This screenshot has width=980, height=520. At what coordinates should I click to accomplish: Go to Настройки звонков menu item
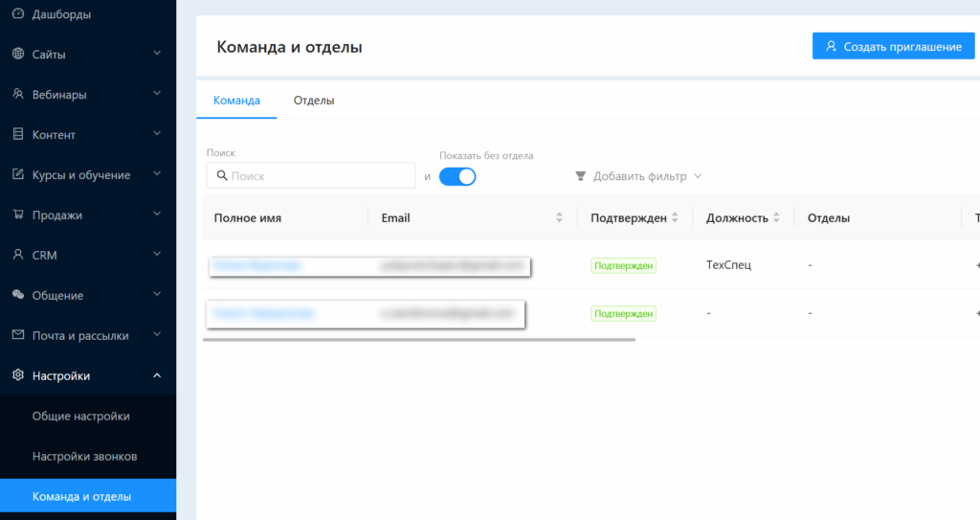84,457
